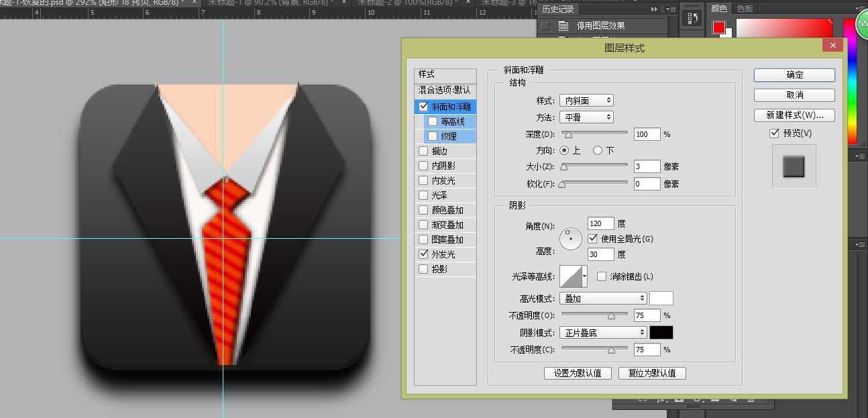Click the 确定 button

[x=794, y=75]
